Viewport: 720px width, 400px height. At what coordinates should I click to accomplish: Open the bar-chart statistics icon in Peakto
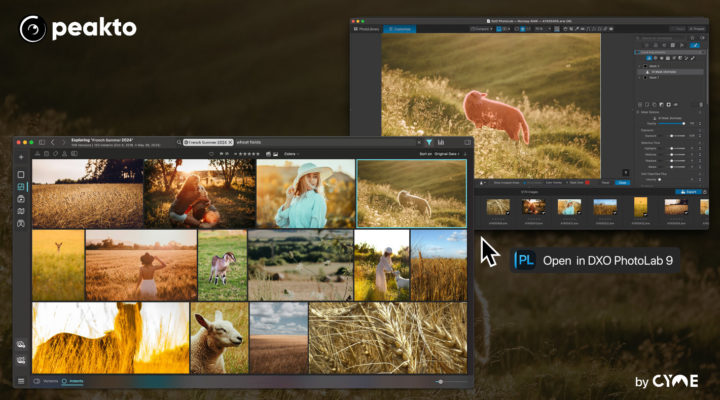click(441, 142)
